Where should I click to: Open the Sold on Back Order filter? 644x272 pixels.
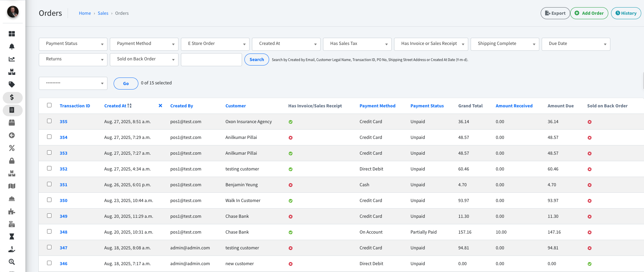coord(144,59)
